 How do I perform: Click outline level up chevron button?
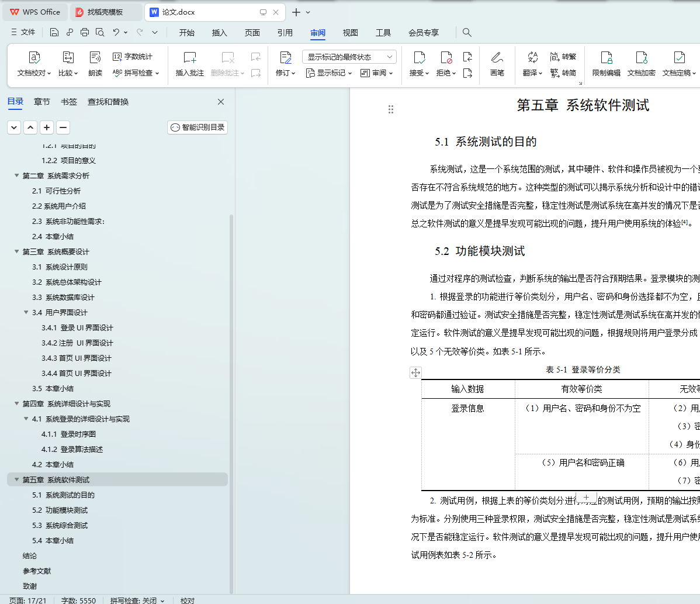pyautogui.click(x=30, y=127)
